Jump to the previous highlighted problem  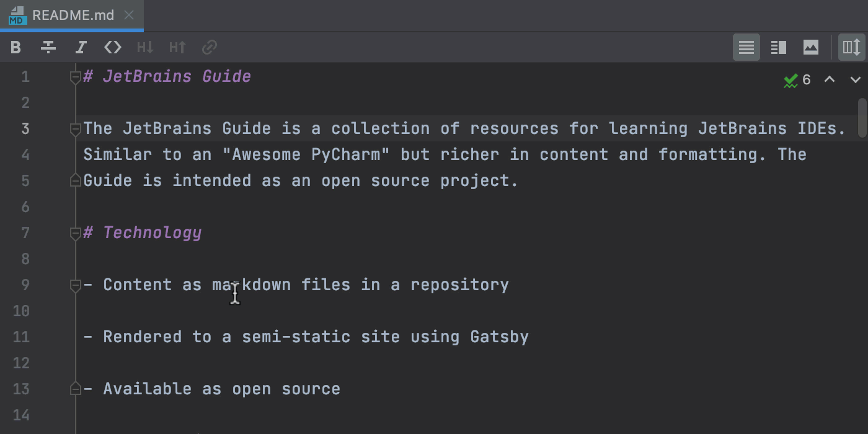(x=829, y=79)
